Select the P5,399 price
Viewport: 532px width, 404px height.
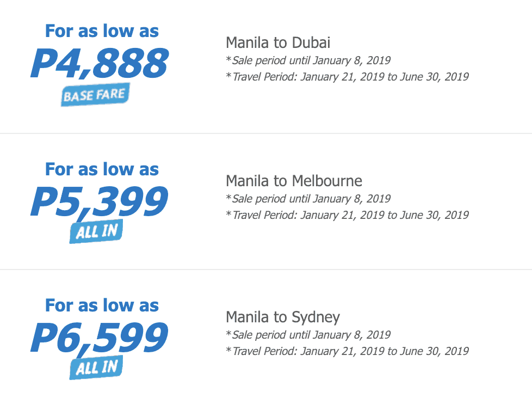[100, 201]
